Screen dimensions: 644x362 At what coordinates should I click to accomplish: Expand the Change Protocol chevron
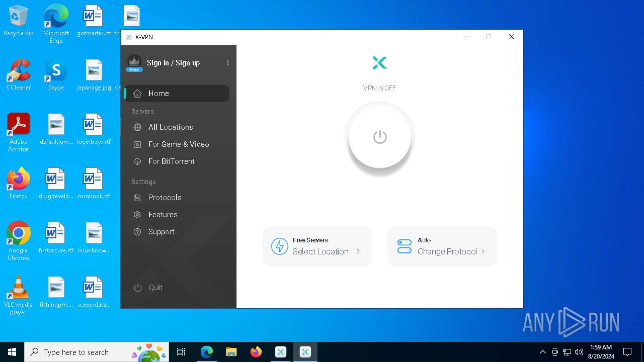pyautogui.click(x=483, y=251)
